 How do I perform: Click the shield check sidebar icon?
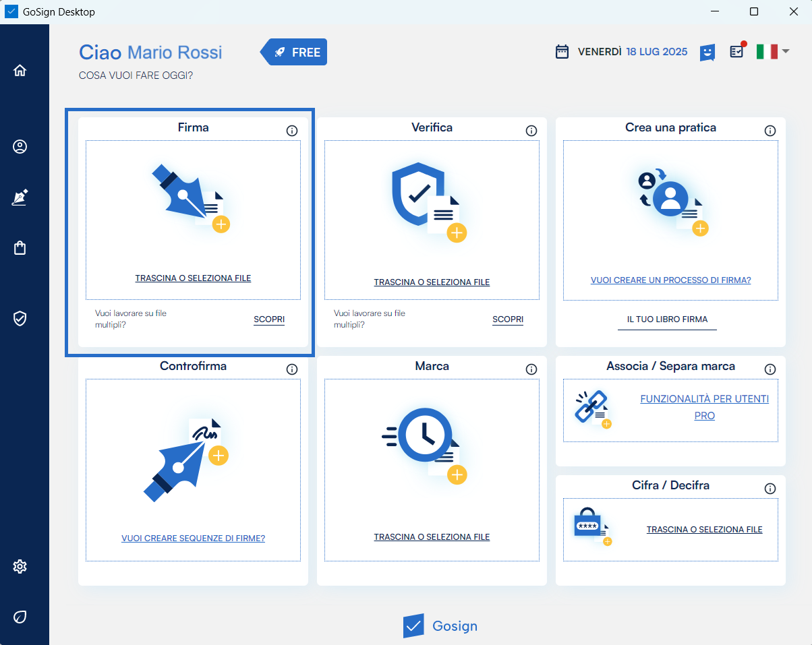(x=20, y=318)
